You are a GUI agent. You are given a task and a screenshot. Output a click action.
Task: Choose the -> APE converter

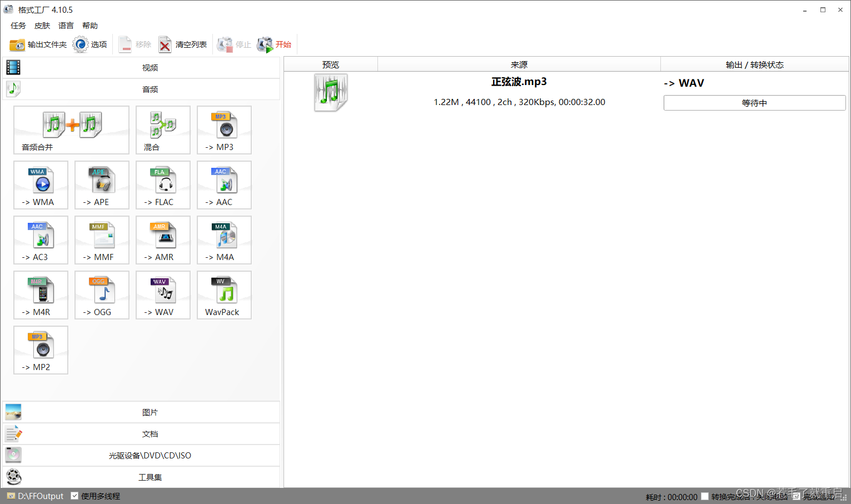point(102,185)
